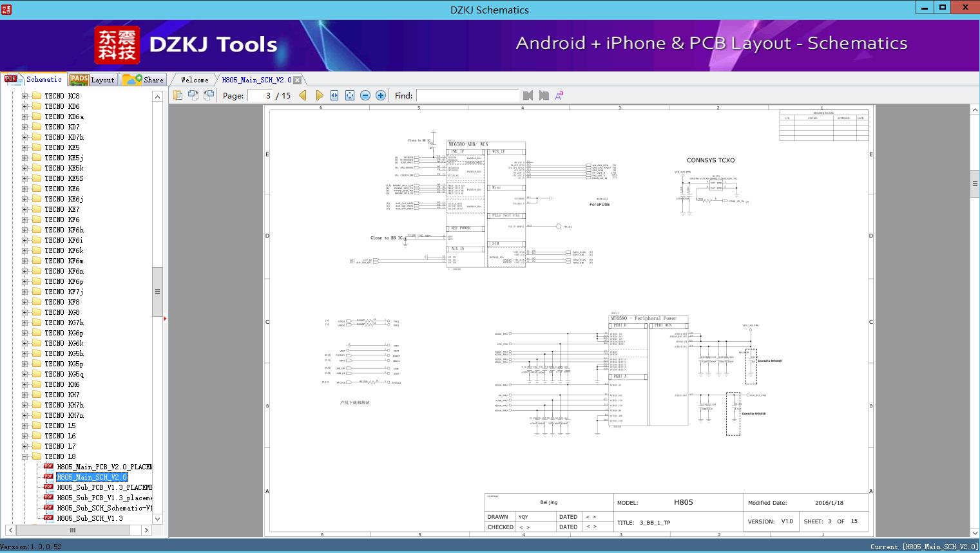Zoom out with the minus icon
Screen dimensions: 980x553
point(365,95)
